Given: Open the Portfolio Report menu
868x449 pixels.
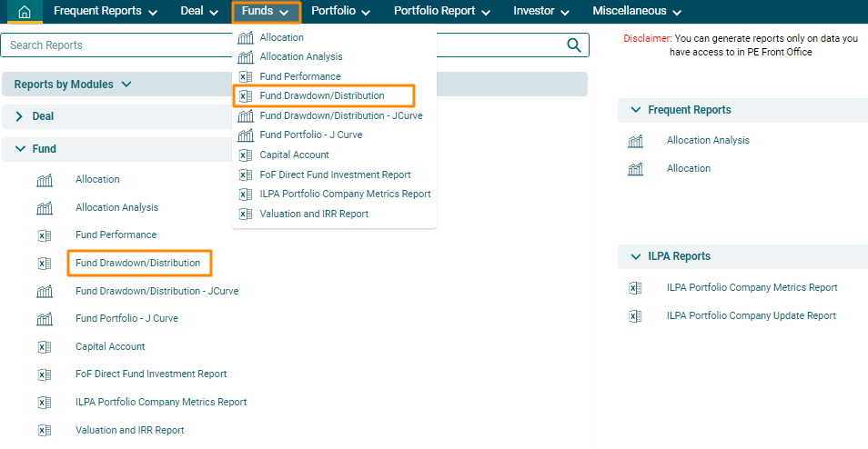Looking at the screenshot, I should (442, 12).
